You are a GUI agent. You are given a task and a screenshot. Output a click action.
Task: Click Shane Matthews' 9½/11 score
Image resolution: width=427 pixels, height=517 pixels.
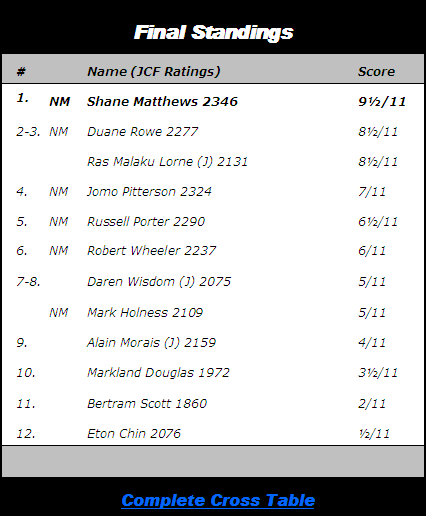(382, 101)
